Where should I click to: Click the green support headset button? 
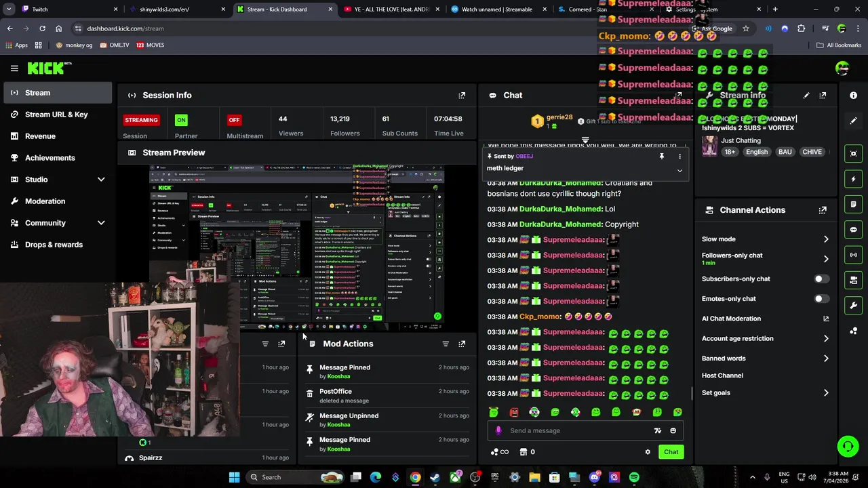[x=848, y=446]
